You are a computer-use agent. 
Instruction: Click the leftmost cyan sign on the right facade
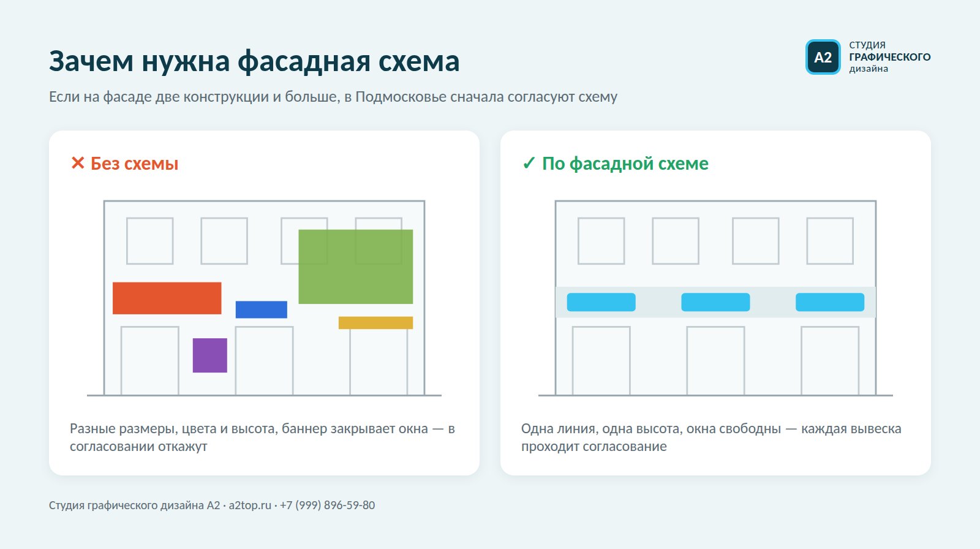(x=601, y=302)
